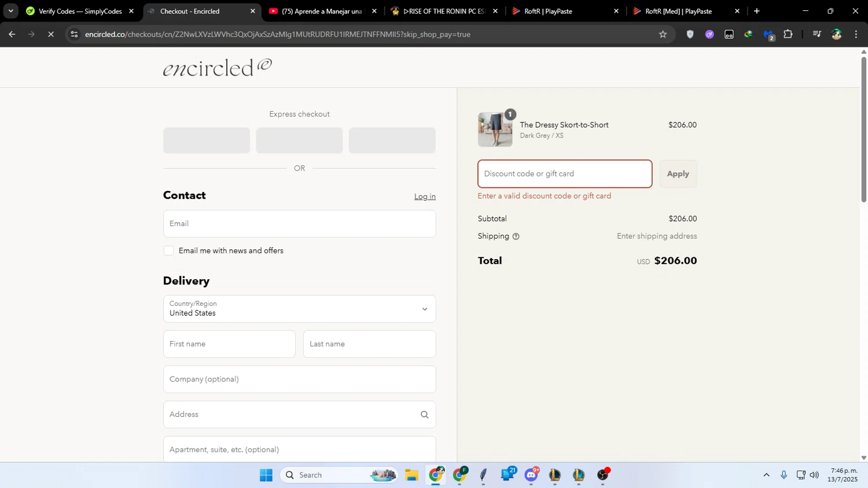Click the browser back arrow
Viewport: 868px width, 488px height.
pos(12,34)
